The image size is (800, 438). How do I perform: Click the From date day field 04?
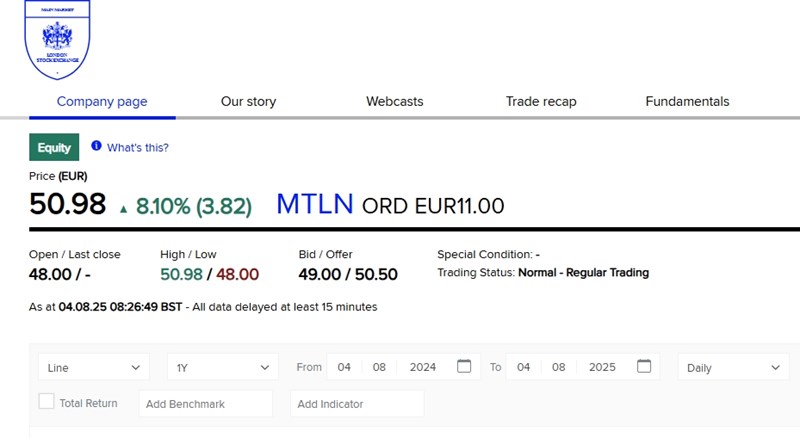pos(344,367)
